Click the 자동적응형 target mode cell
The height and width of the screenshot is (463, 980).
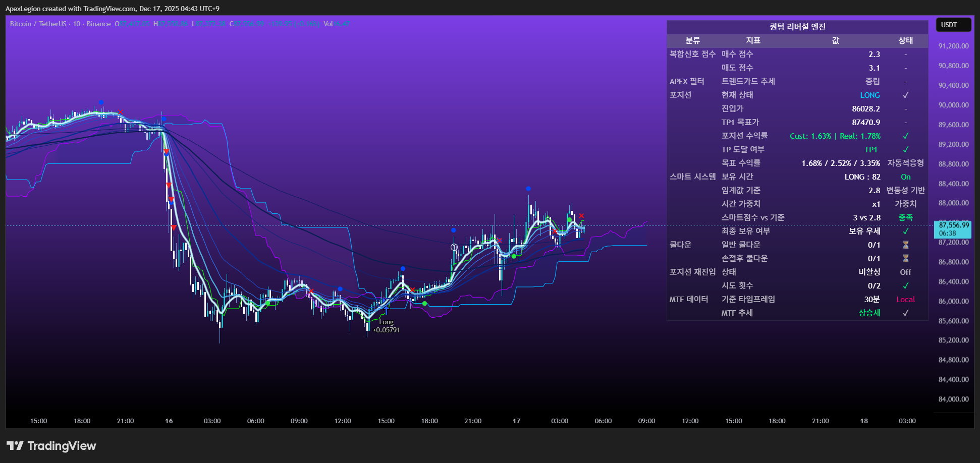point(905,163)
